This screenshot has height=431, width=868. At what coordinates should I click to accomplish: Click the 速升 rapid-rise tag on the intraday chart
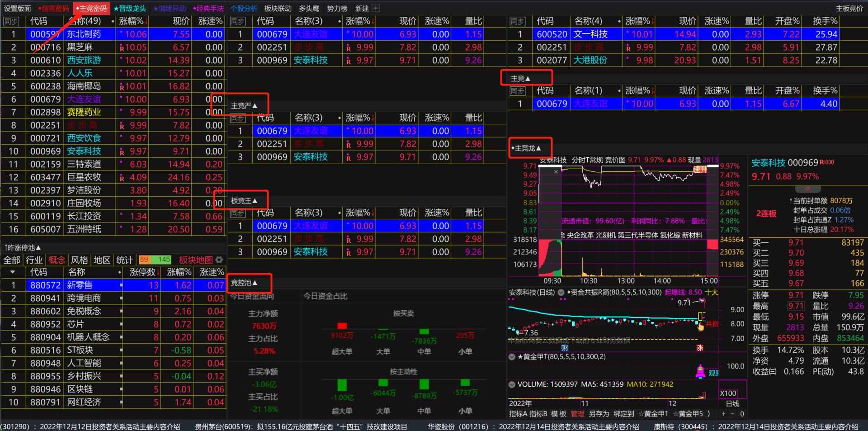click(x=700, y=169)
